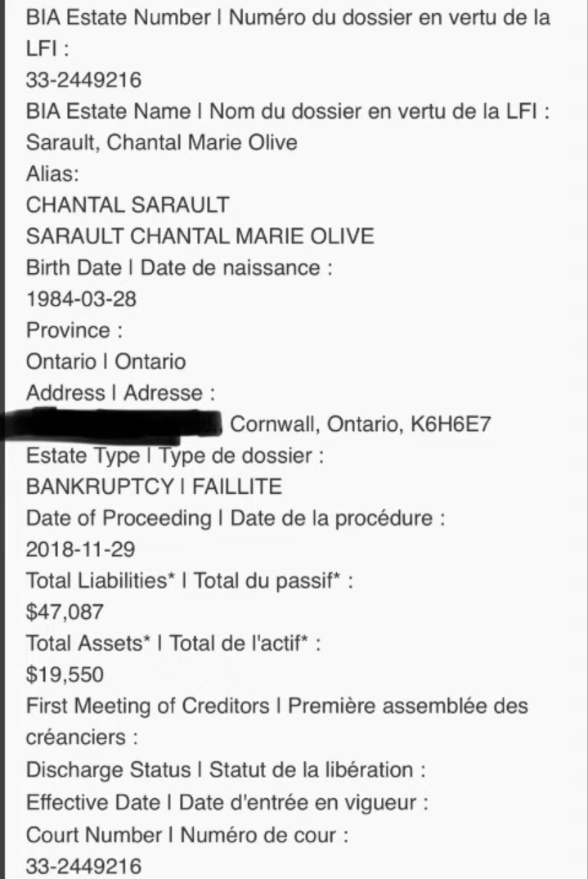Click the Court Number label

tap(187, 836)
